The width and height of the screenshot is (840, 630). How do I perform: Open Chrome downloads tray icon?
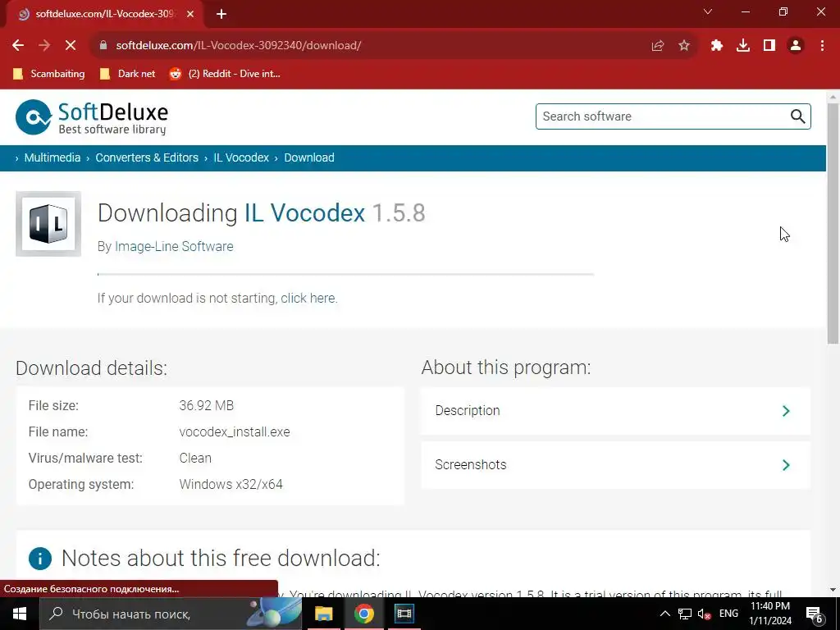click(743, 46)
